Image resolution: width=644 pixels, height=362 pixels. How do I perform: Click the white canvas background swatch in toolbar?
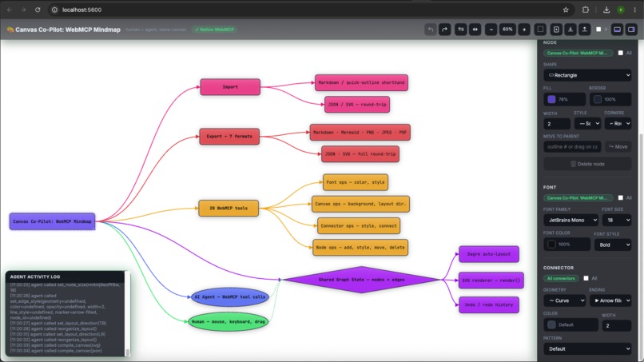[598, 30]
